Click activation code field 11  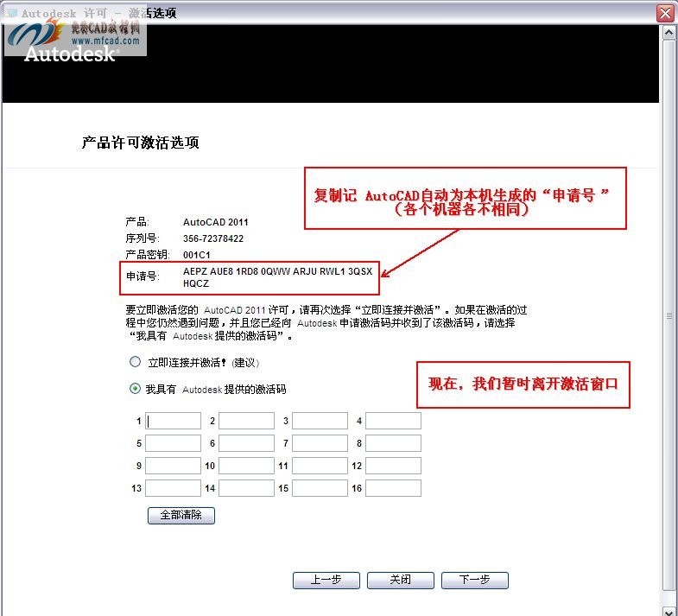320,466
